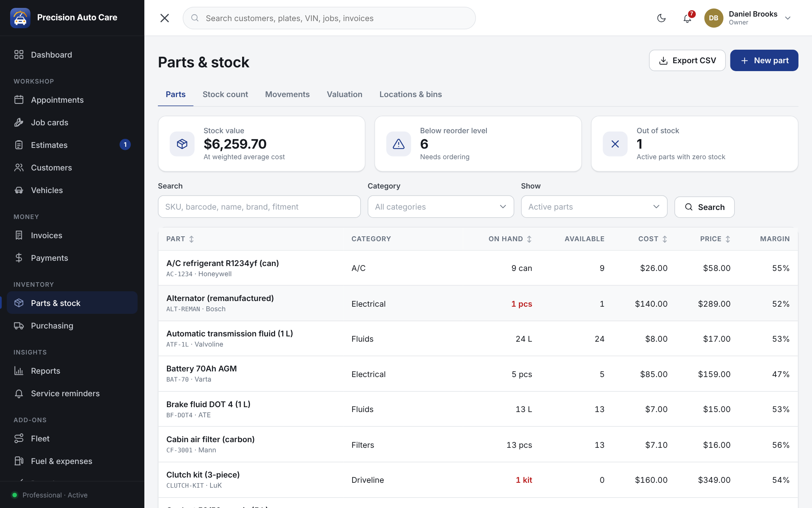Open Purchasing in inventory section
The width and height of the screenshot is (812, 508).
tap(72, 325)
